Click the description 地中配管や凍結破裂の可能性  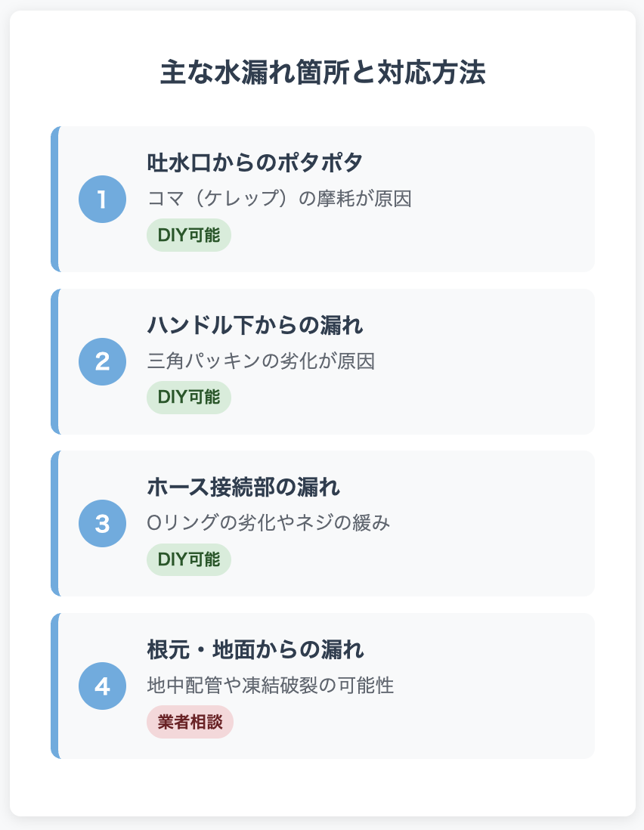[x=271, y=686]
